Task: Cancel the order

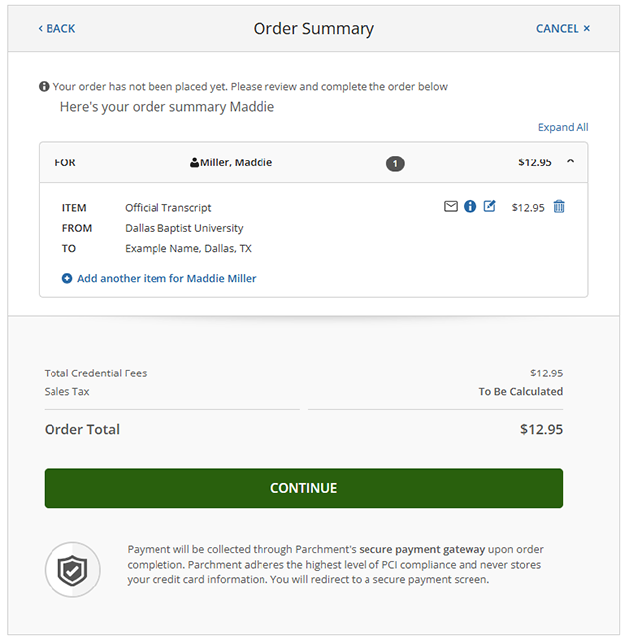Action: [563, 28]
